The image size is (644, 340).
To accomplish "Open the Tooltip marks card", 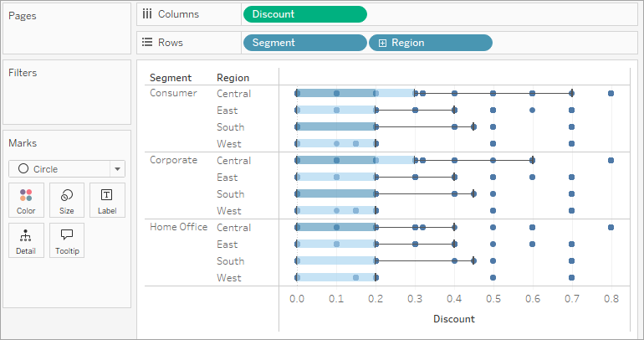I will tap(67, 240).
